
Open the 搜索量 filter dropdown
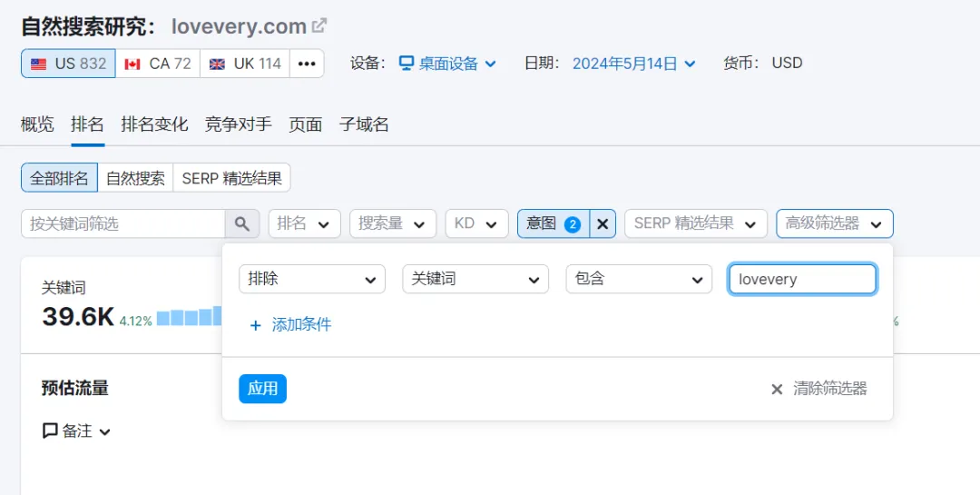click(393, 223)
